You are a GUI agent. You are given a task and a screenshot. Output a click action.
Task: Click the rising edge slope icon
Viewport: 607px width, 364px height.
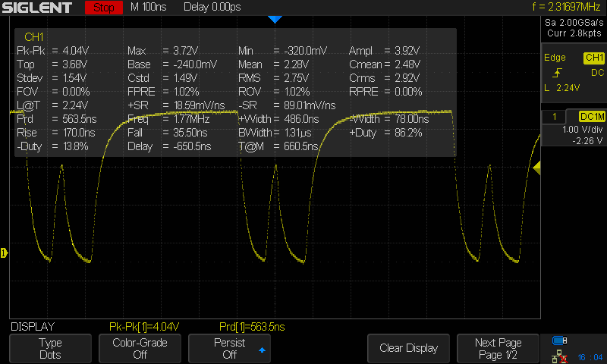pyautogui.click(x=558, y=73)
